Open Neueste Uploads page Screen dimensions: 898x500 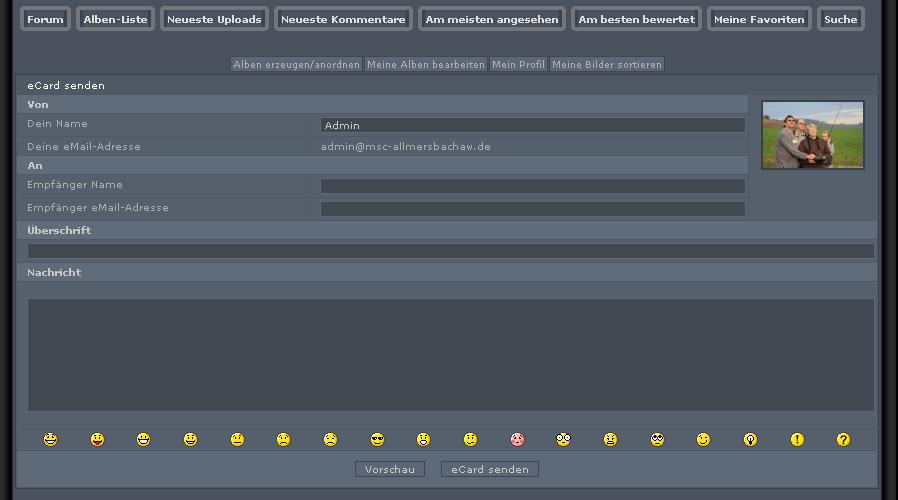pyautogui.click(x=214, y=19)
